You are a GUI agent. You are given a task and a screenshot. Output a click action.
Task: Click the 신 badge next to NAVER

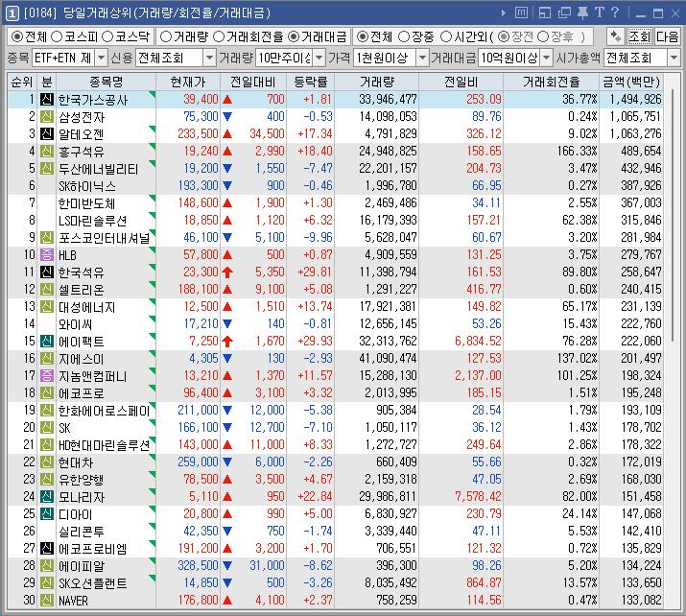point(47,600)
